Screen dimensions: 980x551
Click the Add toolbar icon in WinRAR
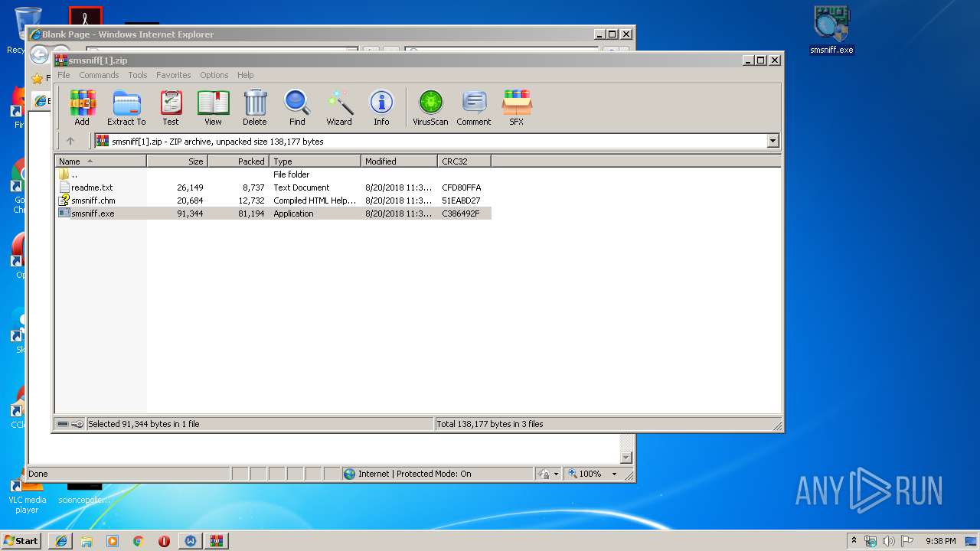click(x=82, y=107)
